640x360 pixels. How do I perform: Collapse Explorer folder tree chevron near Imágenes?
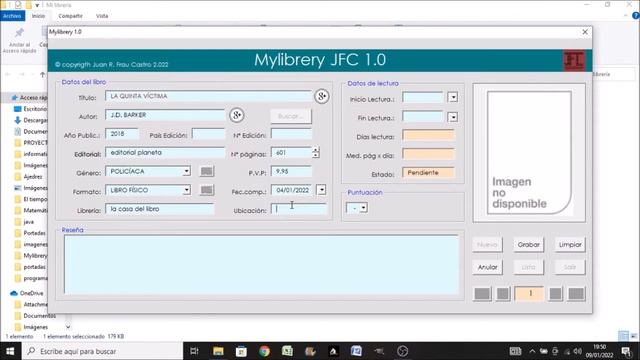pyautogui.click(x=68, y=327)
